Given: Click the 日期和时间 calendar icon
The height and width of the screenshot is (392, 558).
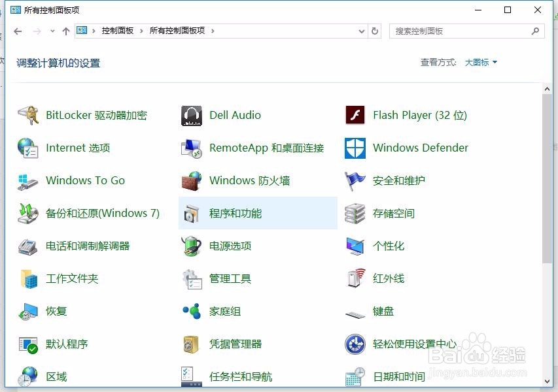Looking at the screenshot, I should pyautogui.click(x=355, y=377).
